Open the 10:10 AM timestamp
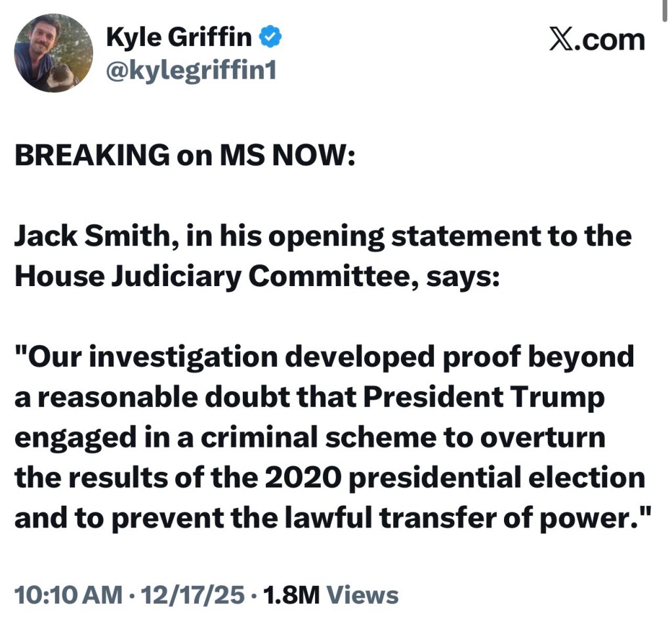Screen dimensions: 672x624 click(x=68, y=595)
